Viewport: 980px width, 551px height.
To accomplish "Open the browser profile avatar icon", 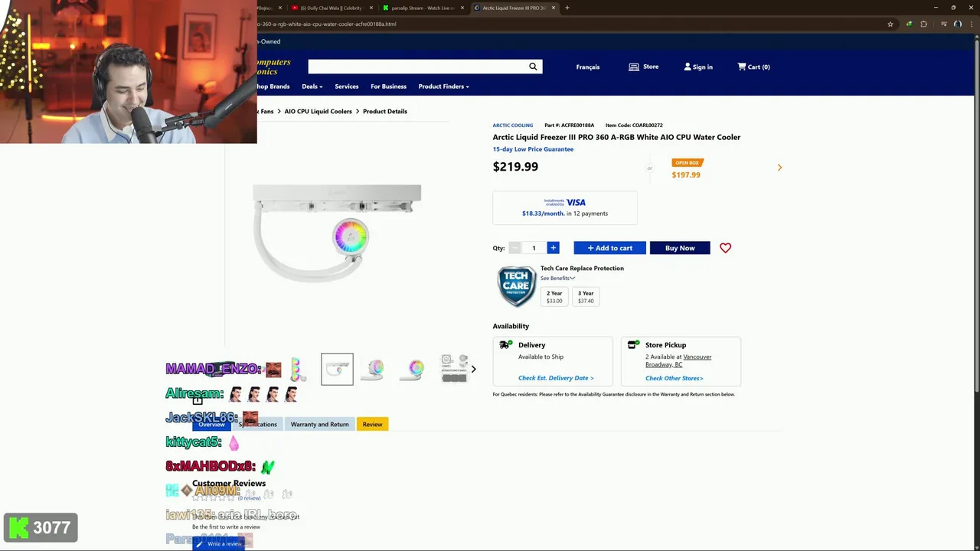I will 957,24.
